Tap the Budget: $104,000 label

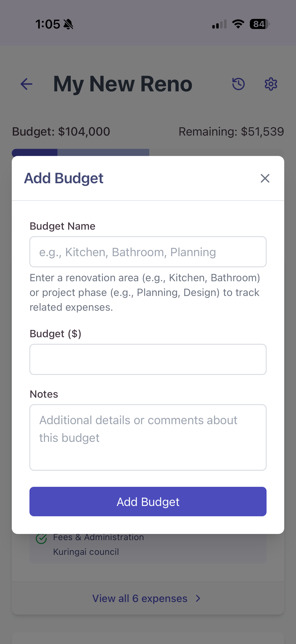click(x=61, y=131)
